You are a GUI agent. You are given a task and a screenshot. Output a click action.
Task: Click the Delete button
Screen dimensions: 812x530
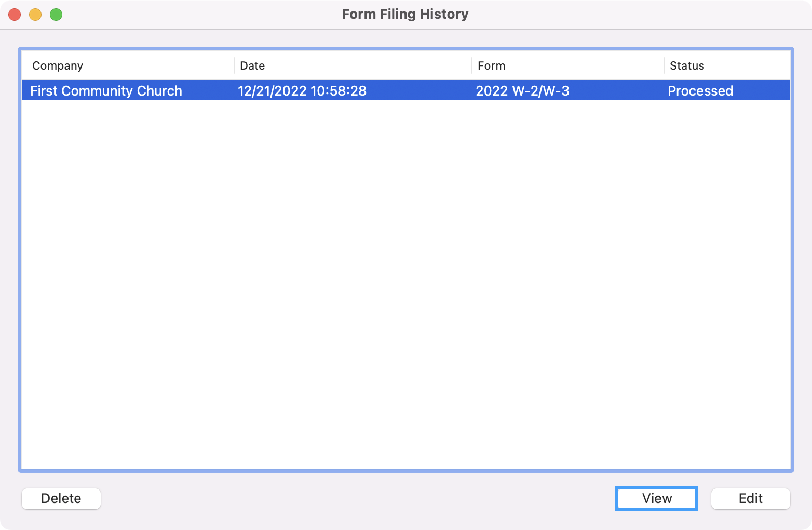click(61, 498)
